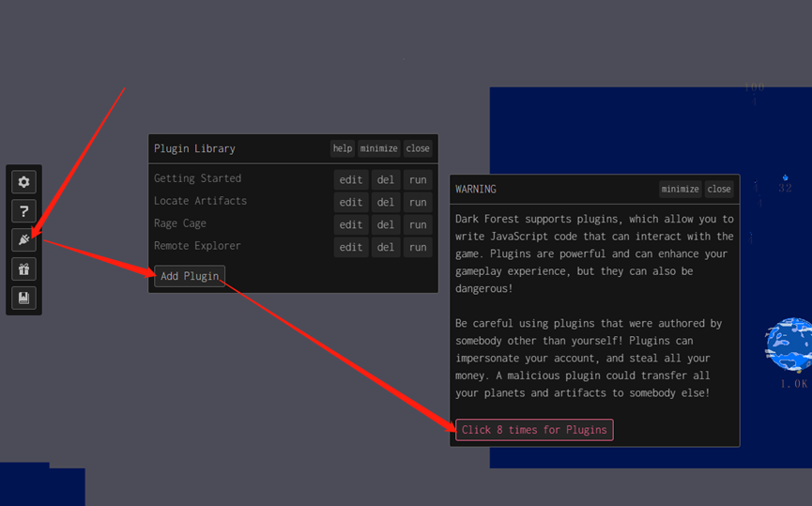Delete the Locate Artifacts plugin
812x506 pixels.
[x=385, y=203]
